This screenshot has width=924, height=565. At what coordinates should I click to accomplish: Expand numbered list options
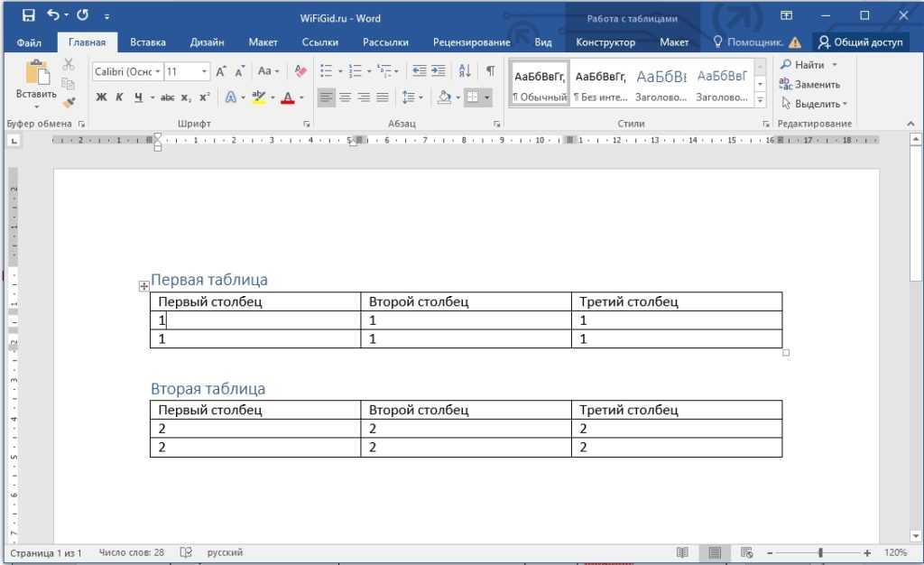click(x=369, y=71)
